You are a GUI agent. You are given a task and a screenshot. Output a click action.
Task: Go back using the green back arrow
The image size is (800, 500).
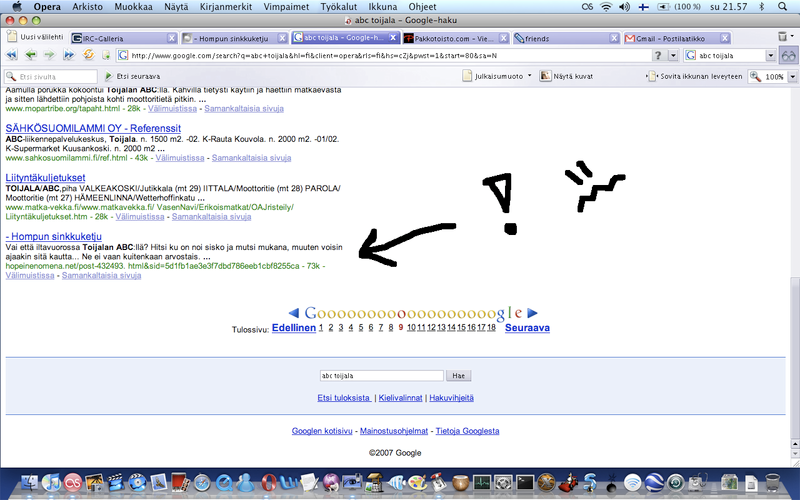31,55
